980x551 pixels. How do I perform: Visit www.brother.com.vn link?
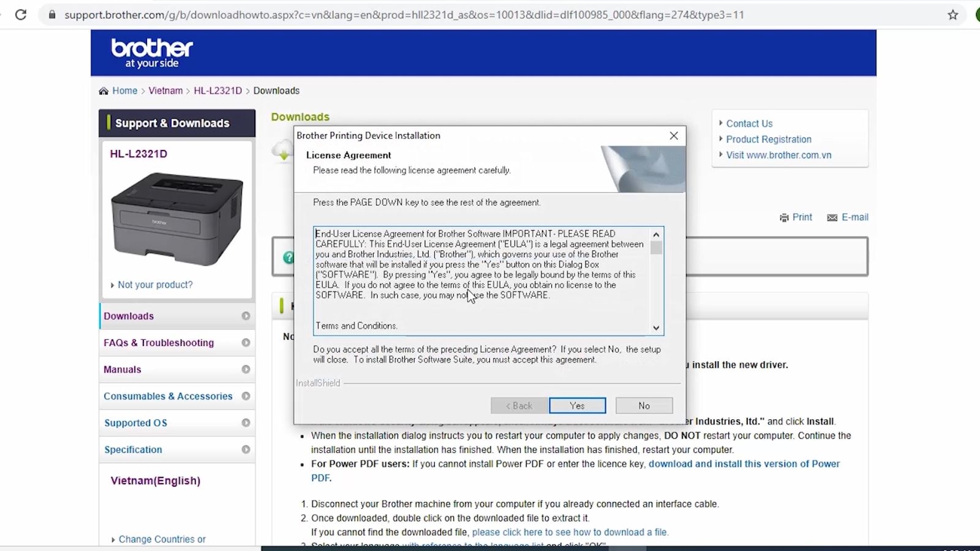pyautogui.click(x=778, y=156)
